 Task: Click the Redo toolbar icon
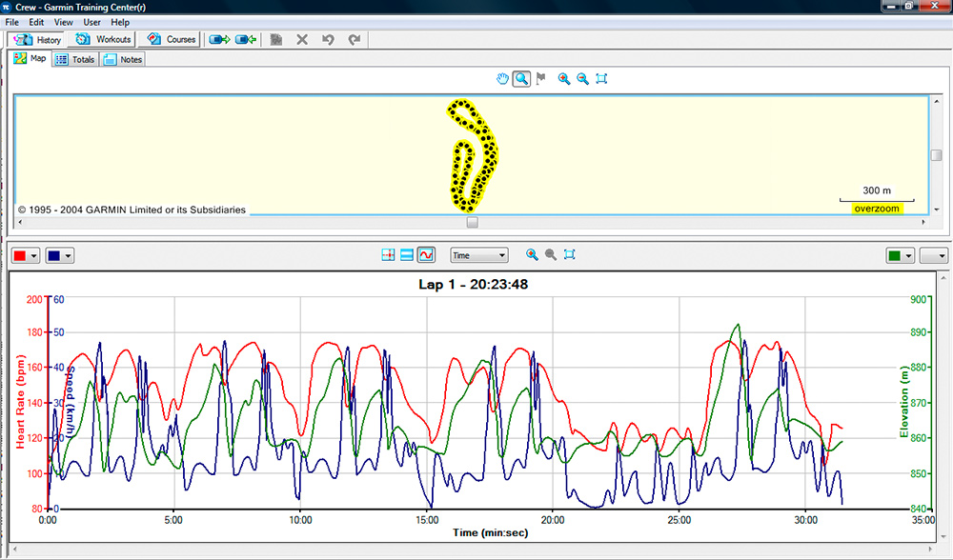pyautogui.click(x=355, y=39)
